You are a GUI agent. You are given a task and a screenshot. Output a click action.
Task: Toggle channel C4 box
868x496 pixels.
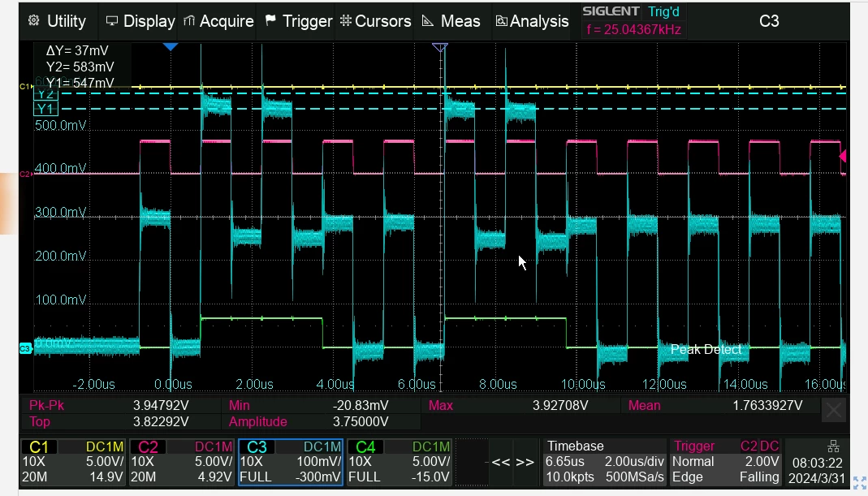pyautogui.click(x=399, y=462)
